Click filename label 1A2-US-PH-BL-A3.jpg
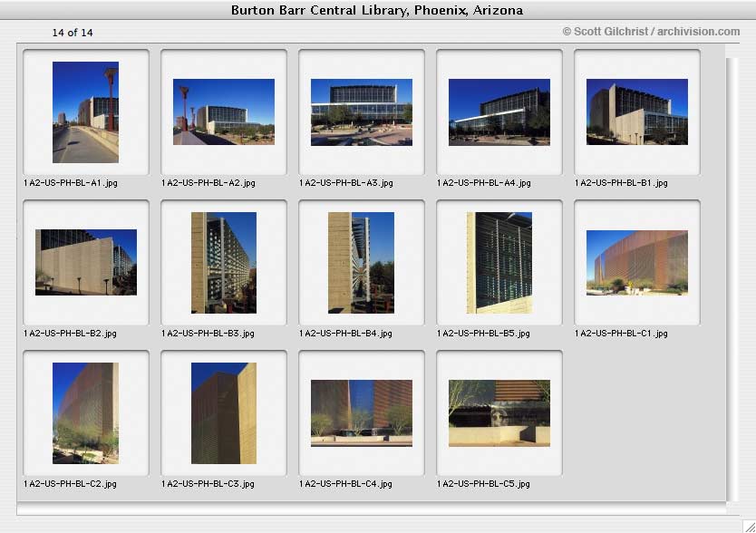 click(346, 183)
